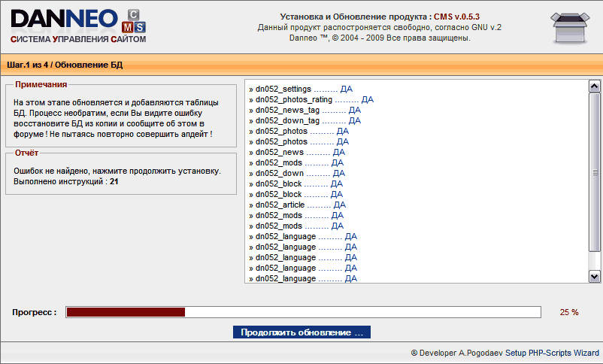Click the scrollbar down arrow in the log

coord(594,277)
